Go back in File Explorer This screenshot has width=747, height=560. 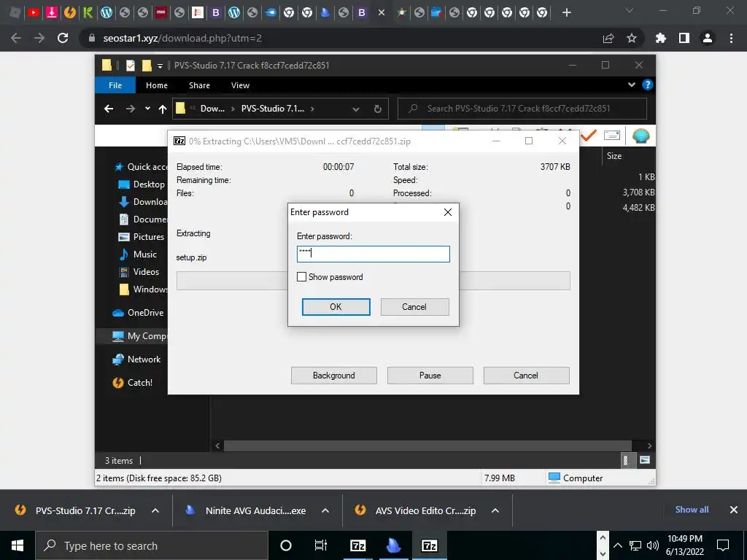(109, 109)
